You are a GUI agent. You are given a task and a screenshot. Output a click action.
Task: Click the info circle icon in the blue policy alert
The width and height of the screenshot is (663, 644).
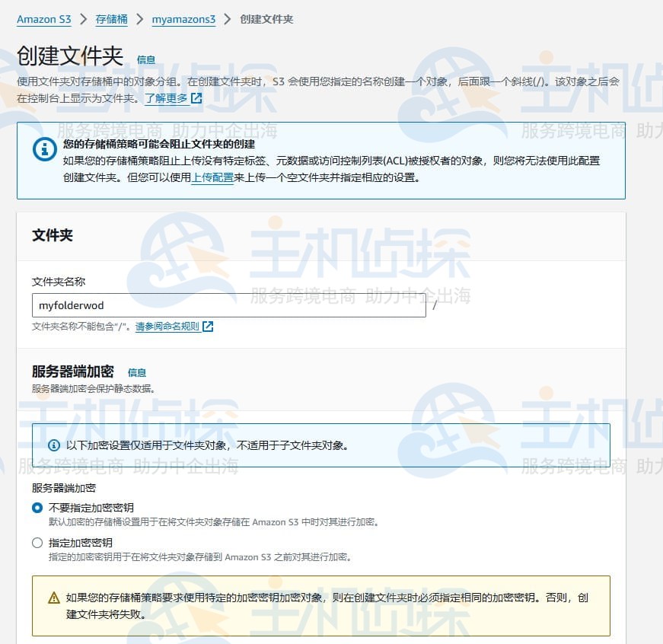[x=46, y=149]
